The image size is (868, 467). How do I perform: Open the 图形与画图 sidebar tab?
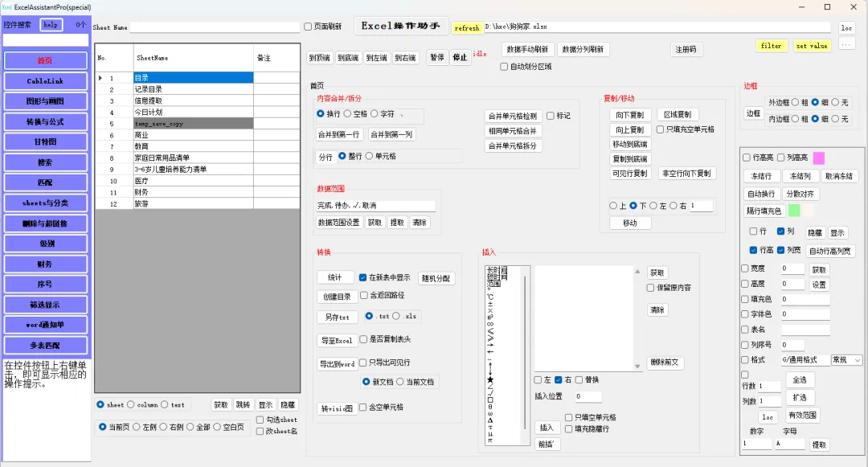[45, 101]
